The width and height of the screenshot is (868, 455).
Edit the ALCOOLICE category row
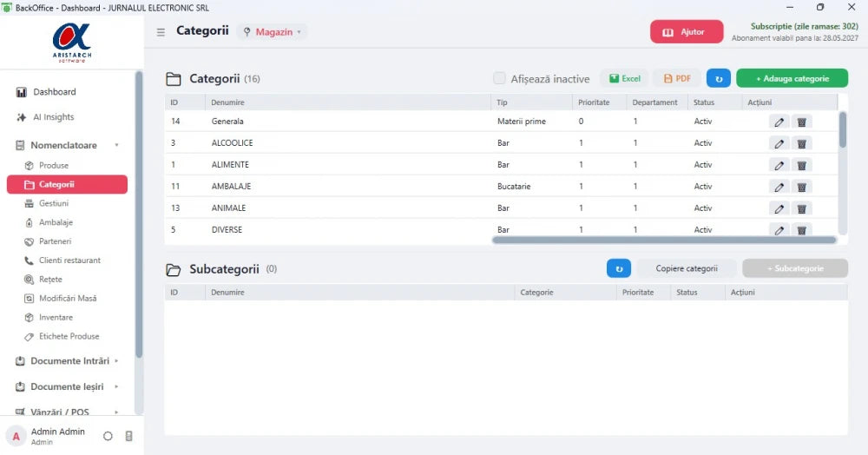point(779,143)
